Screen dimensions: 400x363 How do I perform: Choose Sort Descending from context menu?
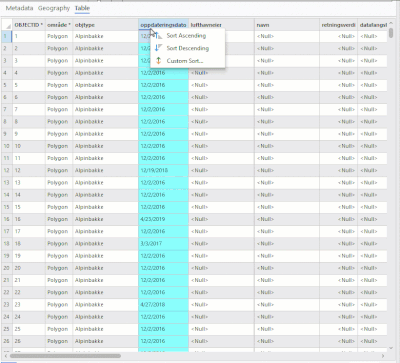(188, 48)
